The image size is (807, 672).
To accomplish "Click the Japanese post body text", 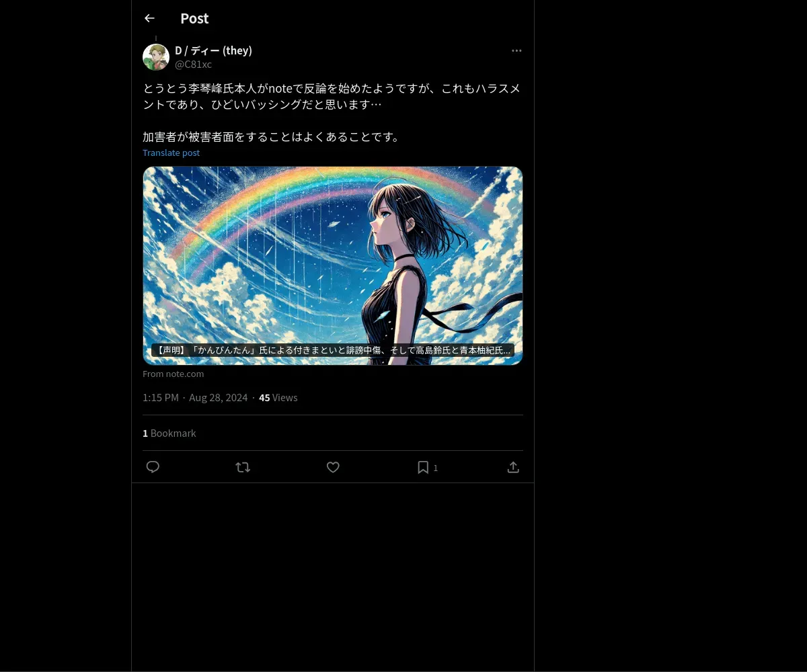I will click(x=332, y=112).
